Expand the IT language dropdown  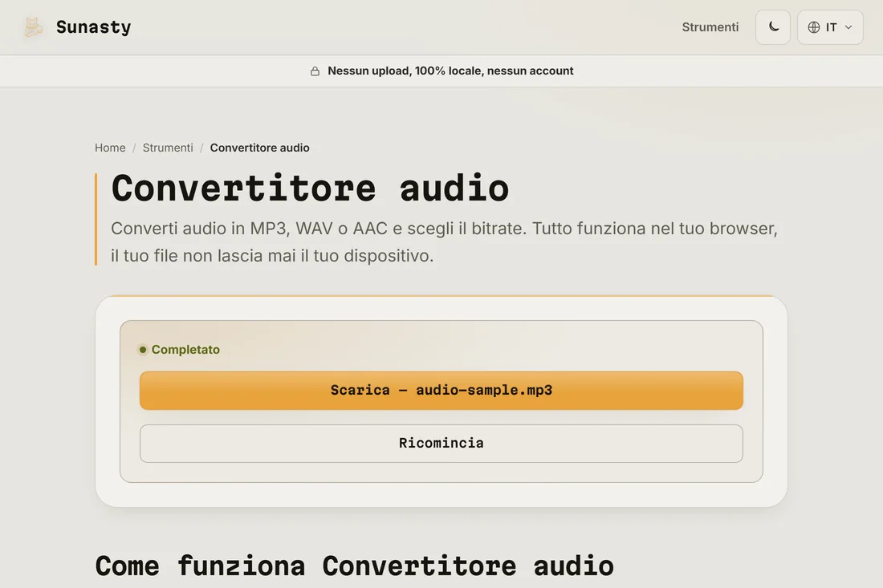tap(830, 27)
